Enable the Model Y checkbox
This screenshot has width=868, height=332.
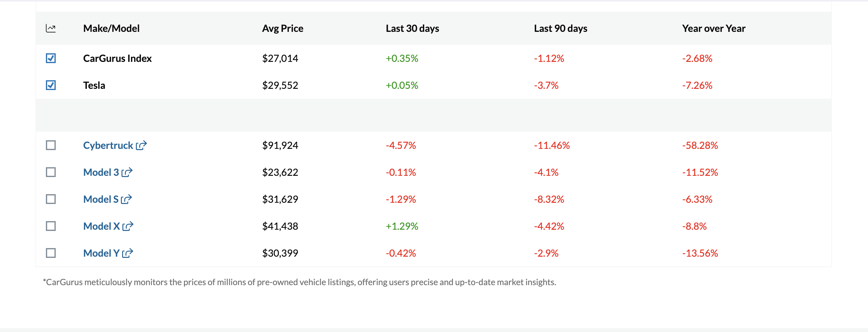pos(51,253)
